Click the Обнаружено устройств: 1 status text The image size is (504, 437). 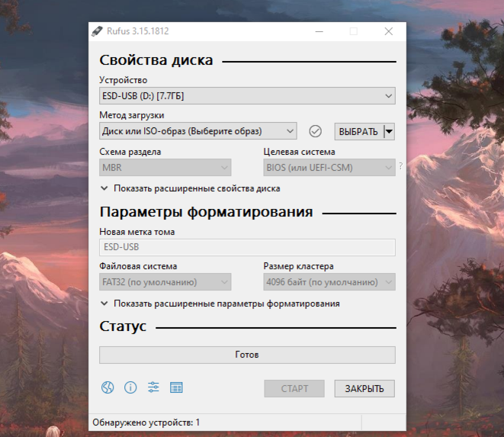pyautogui.click(x=146, y=423)
